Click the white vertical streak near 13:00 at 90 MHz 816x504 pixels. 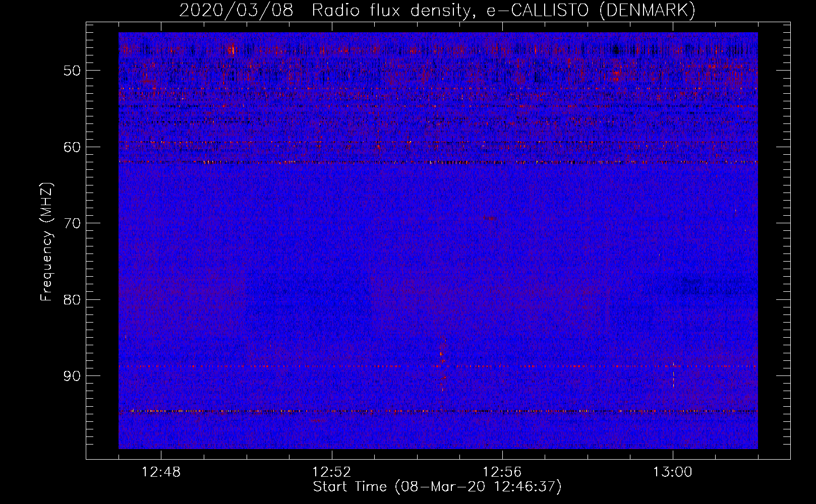pos(673,375)
